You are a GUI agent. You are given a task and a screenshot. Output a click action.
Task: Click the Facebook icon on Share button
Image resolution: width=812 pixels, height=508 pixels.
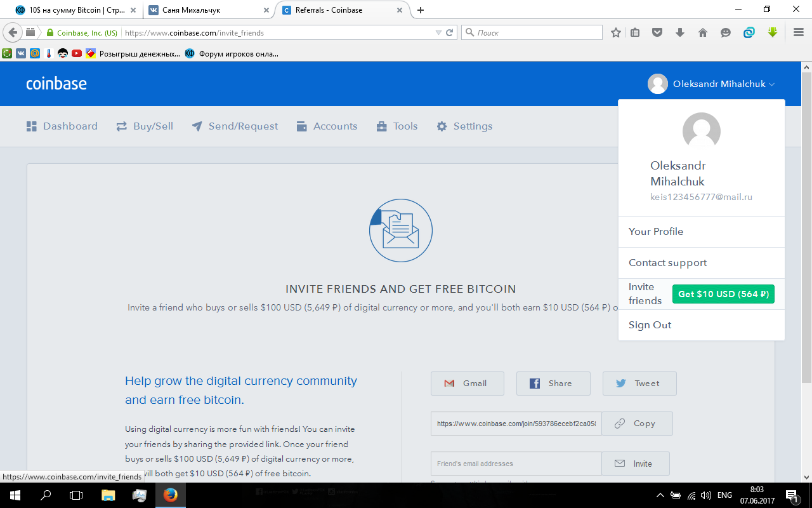(535, 384)
